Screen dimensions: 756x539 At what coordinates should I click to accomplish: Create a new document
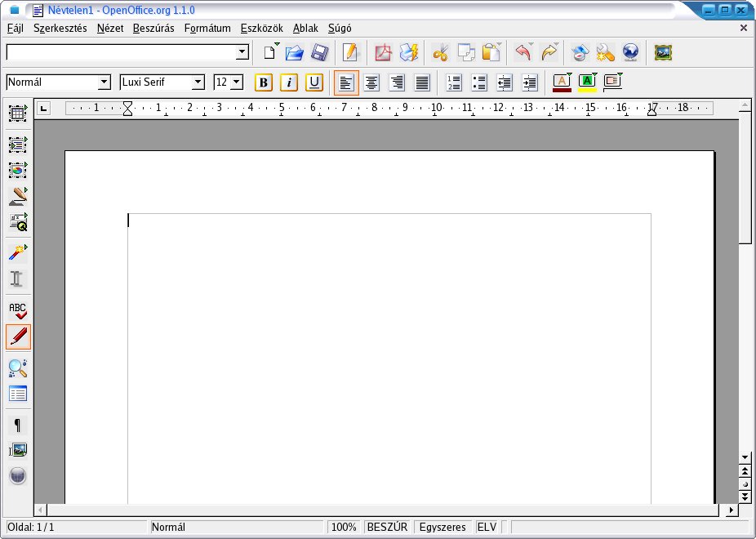coord(270,52)
